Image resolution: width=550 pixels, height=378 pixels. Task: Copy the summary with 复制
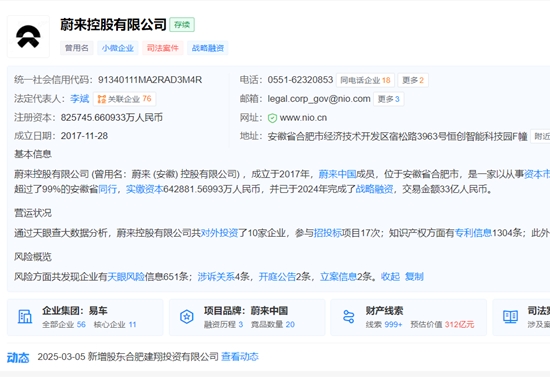414,277
